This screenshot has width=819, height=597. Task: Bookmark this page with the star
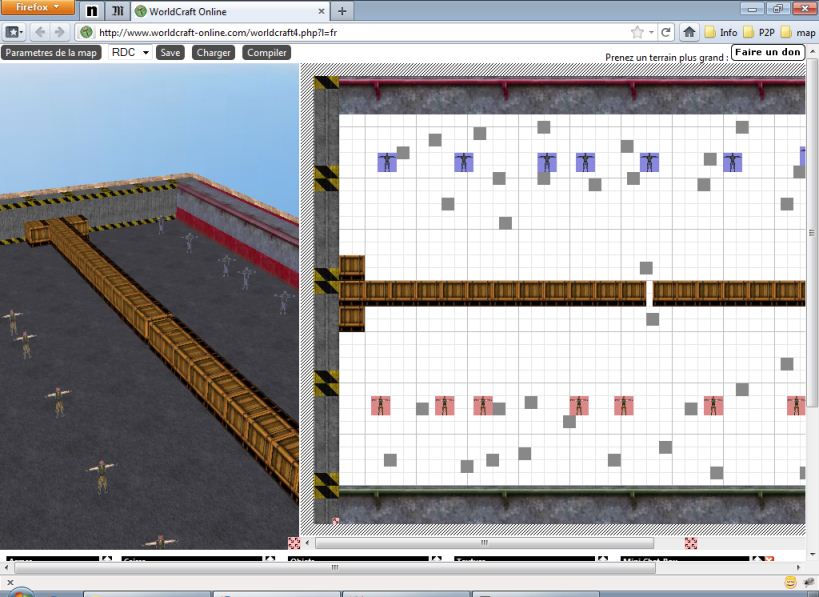tap(637, 32)
